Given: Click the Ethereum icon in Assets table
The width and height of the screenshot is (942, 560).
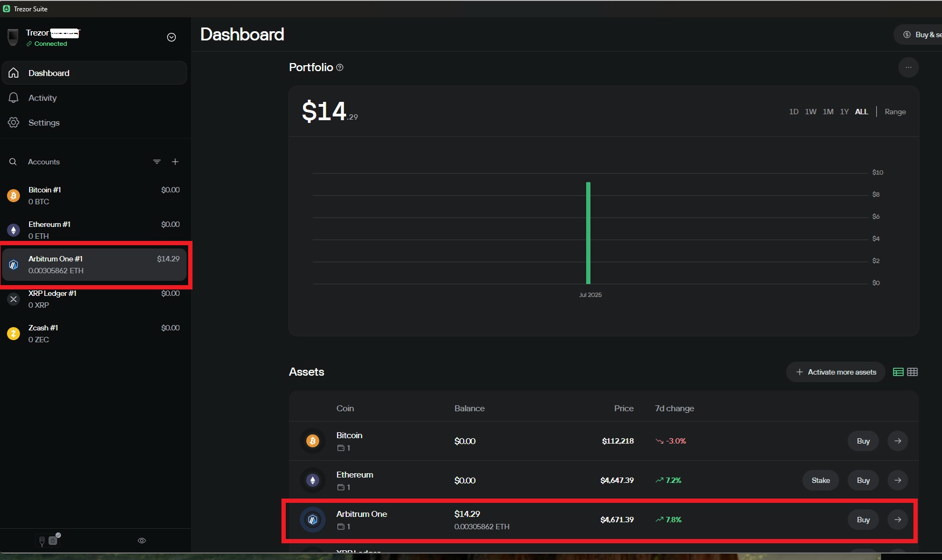Looking at the screenshot, I should [313, 480].
